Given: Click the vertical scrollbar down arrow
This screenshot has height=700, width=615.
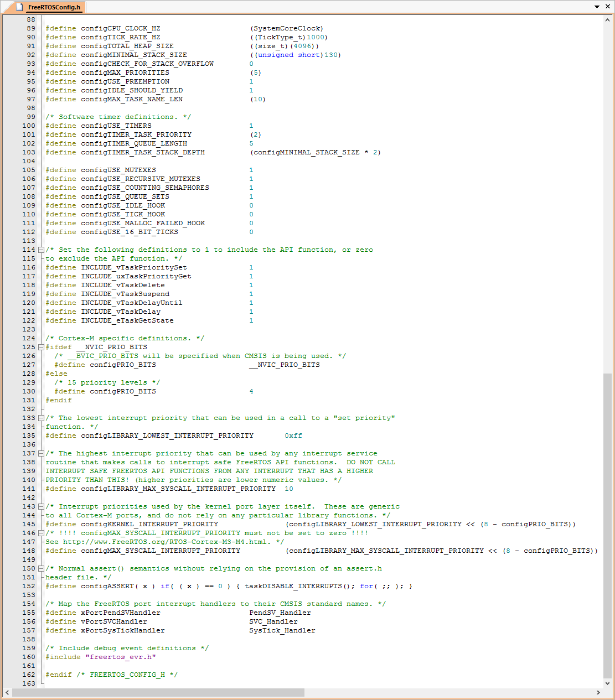Looking at the screenshot, I should [607, 683].
